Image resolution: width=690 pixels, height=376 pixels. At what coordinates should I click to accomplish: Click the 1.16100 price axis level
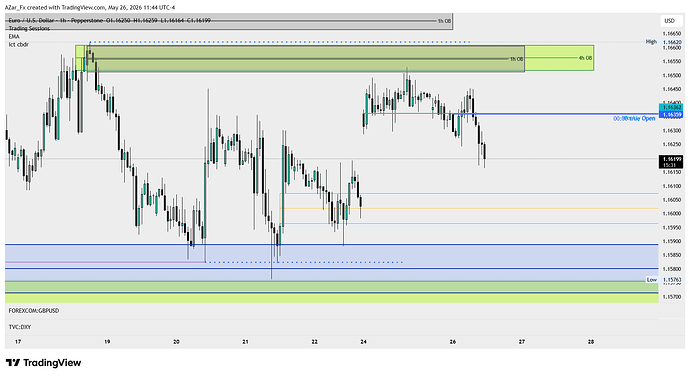[672, 186]
